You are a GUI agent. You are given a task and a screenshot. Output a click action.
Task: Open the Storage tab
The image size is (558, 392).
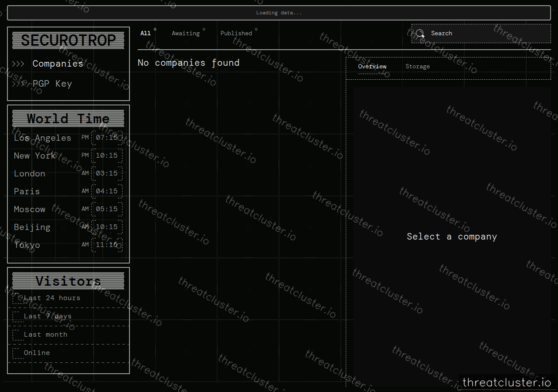click(x=418, y=67)
